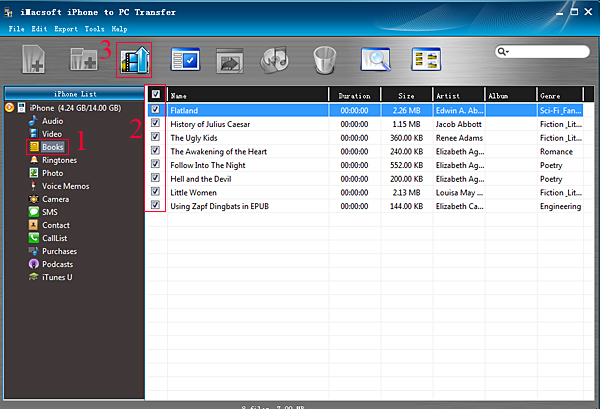Uncheck Hell and the Devil checkbox
The image size is (600, 409).
coord(155,178)
